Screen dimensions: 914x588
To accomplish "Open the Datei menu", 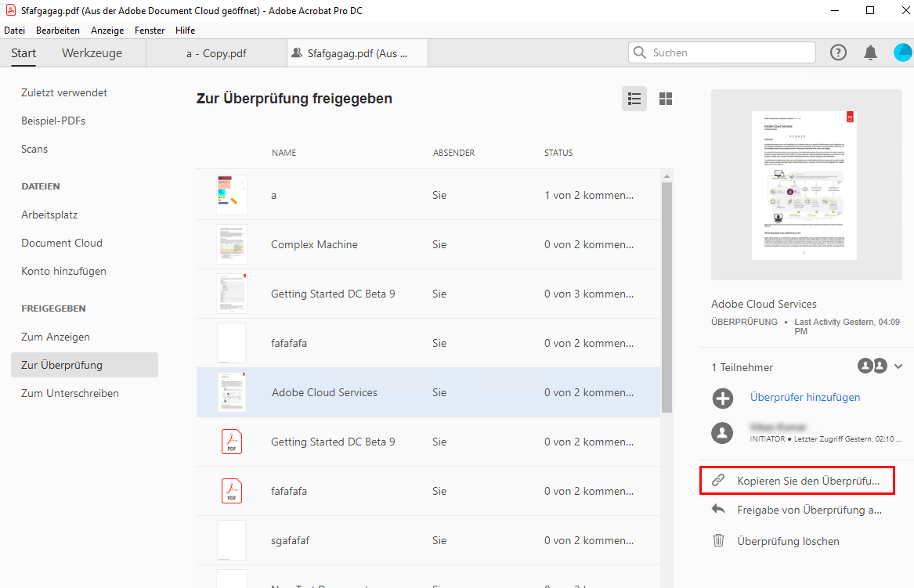I will point(15,31).
